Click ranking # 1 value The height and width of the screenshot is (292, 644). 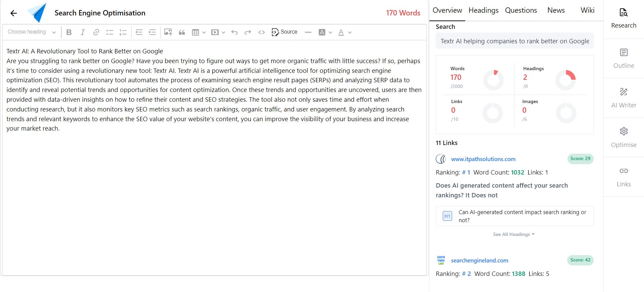466,173
